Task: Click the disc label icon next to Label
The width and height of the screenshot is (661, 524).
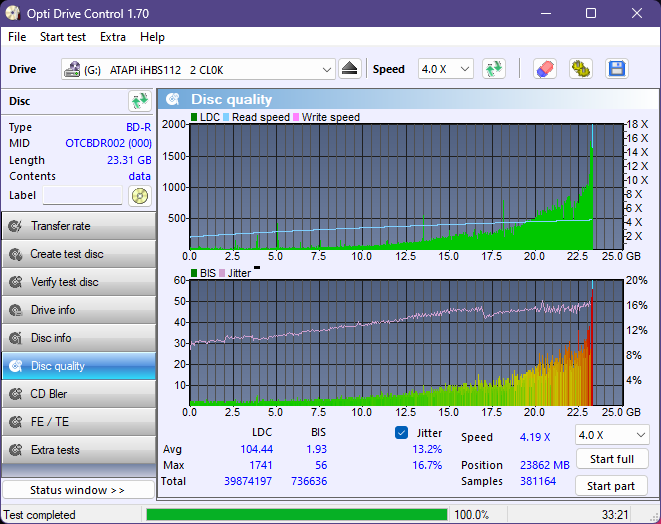Action: point(140,196)
